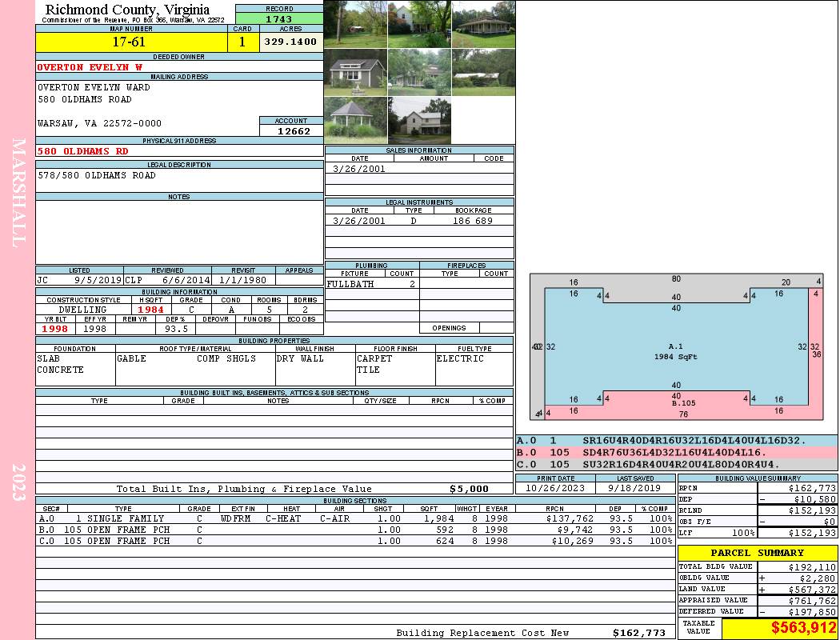This screenshot has width=840, height=640.
Task: Select the wraparound porch house photo
Action: [x=483, y=24]
